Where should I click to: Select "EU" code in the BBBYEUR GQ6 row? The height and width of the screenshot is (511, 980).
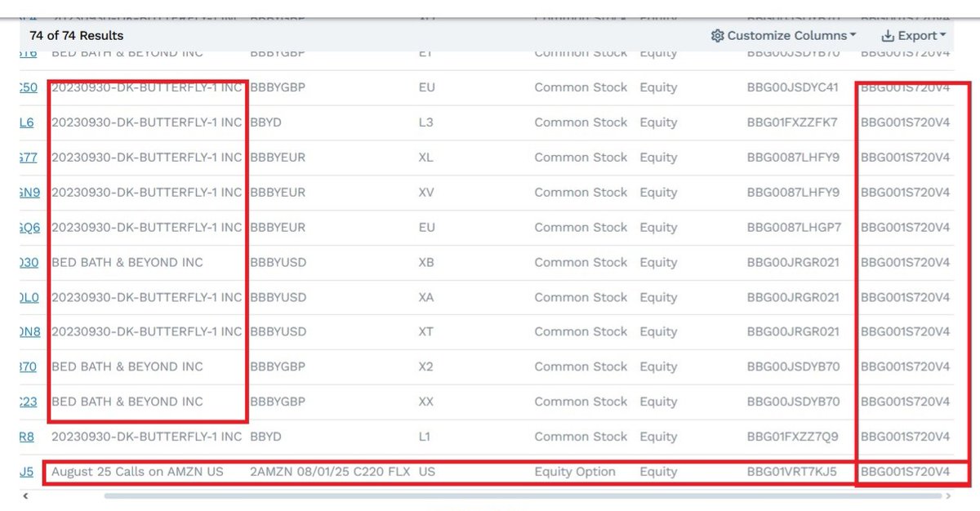[x=426, y=228]
